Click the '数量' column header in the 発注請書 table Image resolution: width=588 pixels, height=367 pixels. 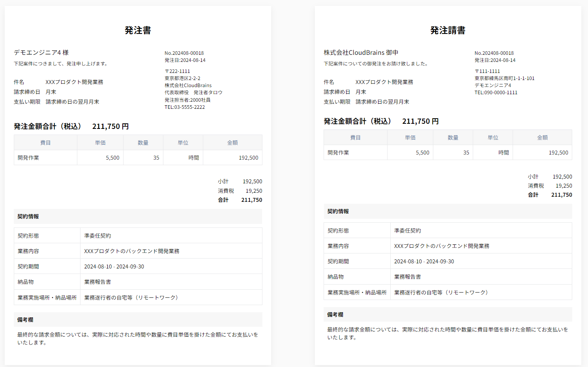(453, 138)
